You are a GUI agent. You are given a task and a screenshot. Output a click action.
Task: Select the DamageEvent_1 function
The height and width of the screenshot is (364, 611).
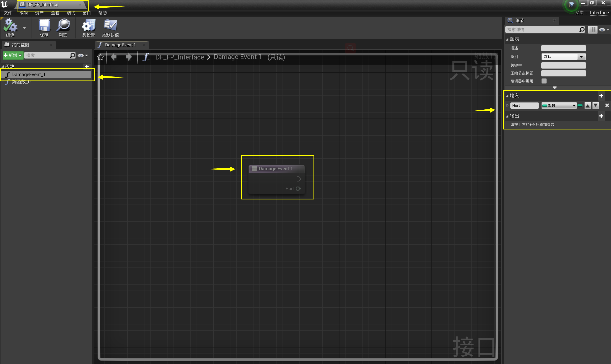click(x=46, y=75)
